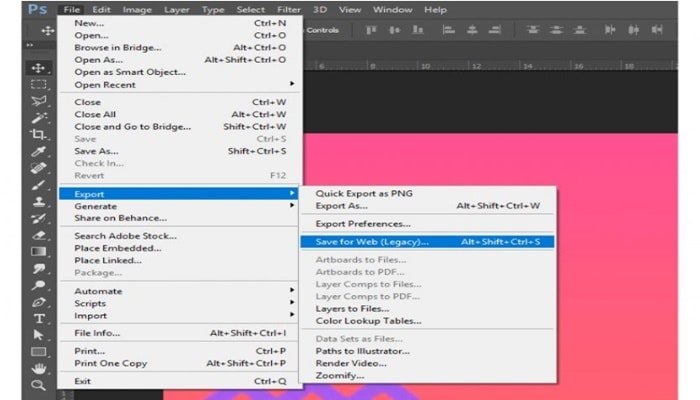700x400 pixels.
Task: Choose Color Lookup Tables...
Action: (x=428, y=321)
